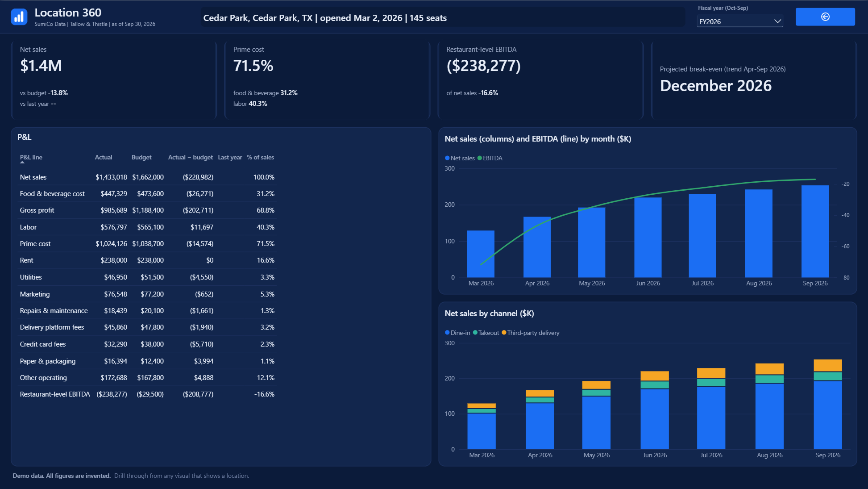Click Restaurant-level EBITDA row in P&L table
868x489 pixels.
(147, 394)
